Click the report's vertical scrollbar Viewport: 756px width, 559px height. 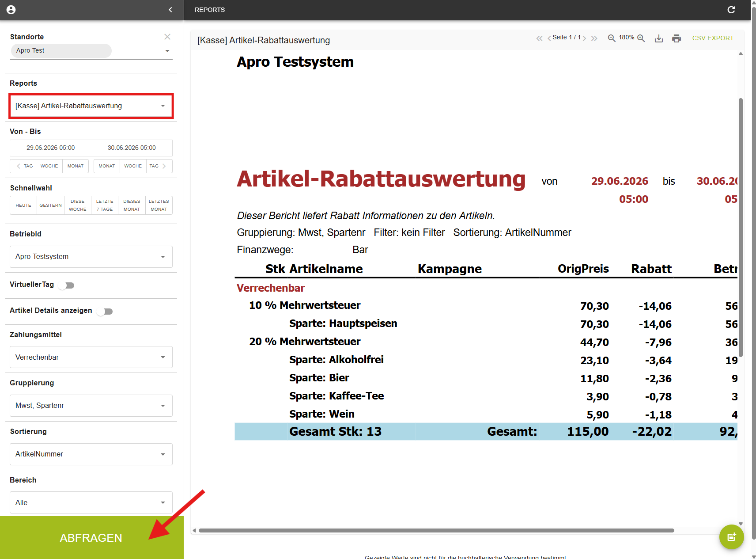[x=741, y=228]
